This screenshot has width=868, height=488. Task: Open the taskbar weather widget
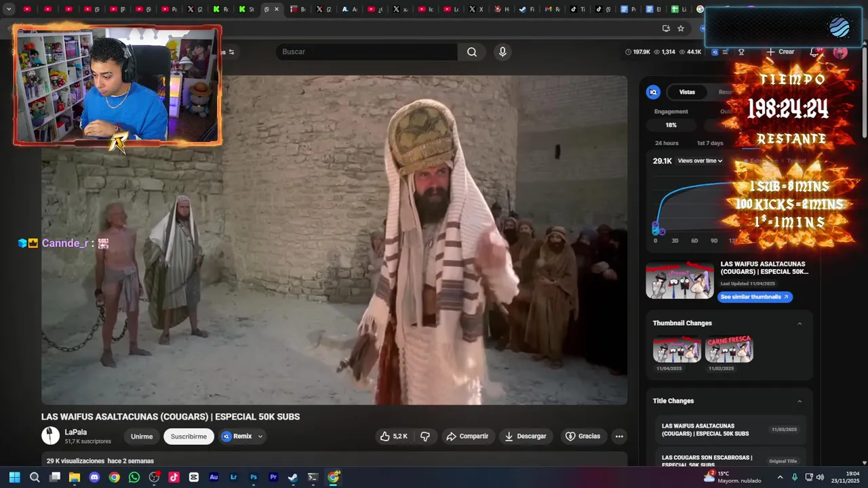point(732,477)
